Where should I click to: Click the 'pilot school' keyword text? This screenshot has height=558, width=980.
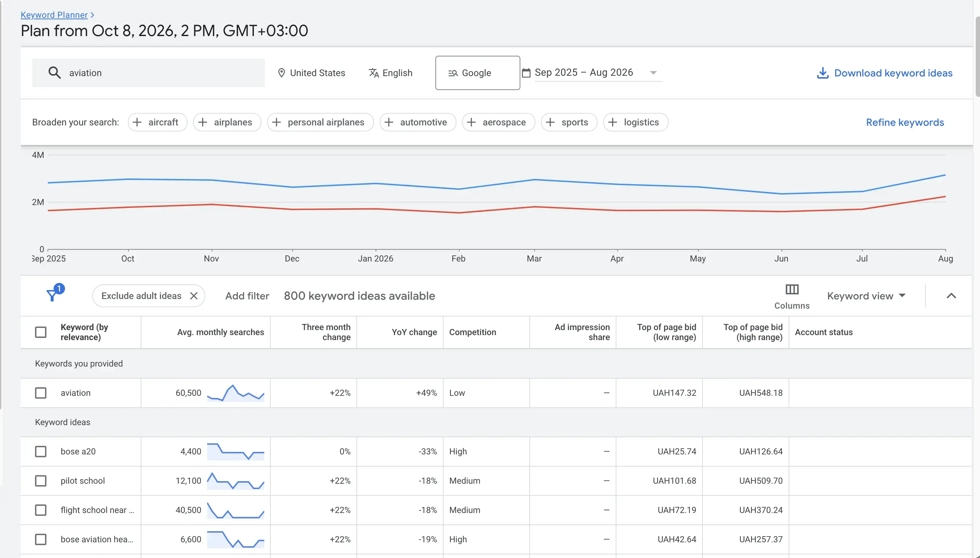pos(83,480)
